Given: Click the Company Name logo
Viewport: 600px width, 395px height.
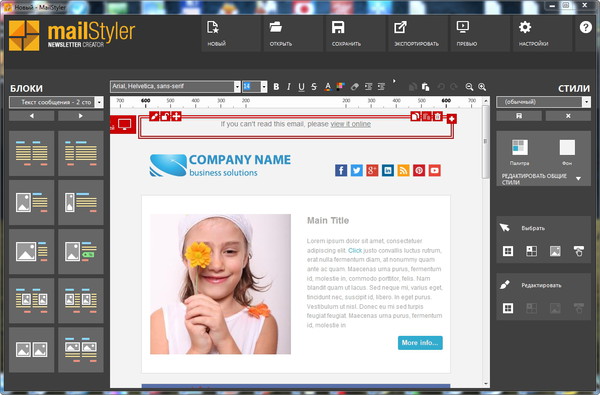Looking at the screenshot, I should [220, 165].
